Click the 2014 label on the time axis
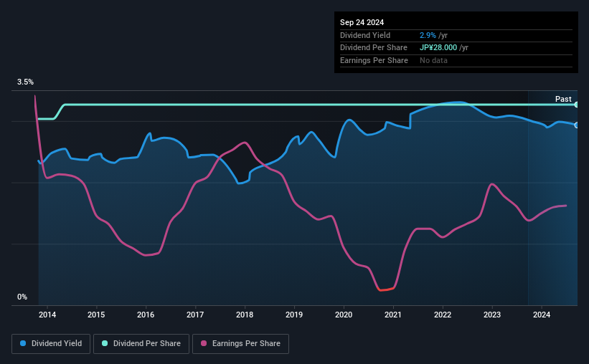This screenshot has width=589, height=364. [47, 315]
